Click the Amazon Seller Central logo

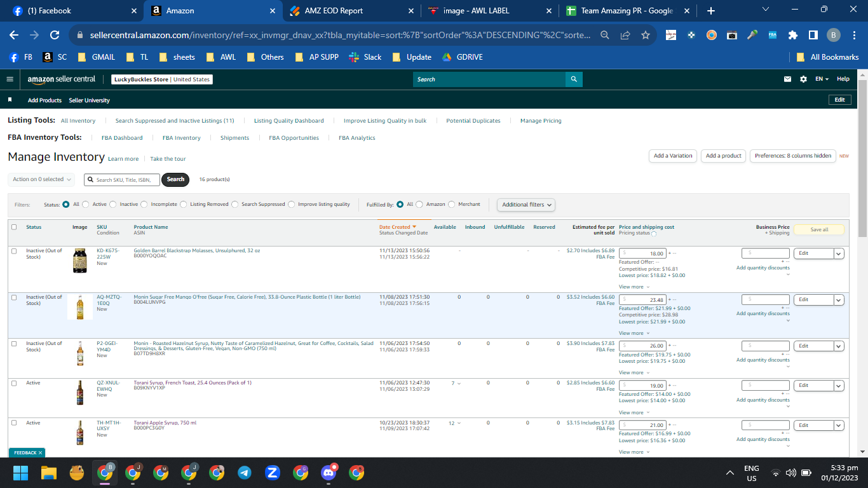tap(61, 79)
